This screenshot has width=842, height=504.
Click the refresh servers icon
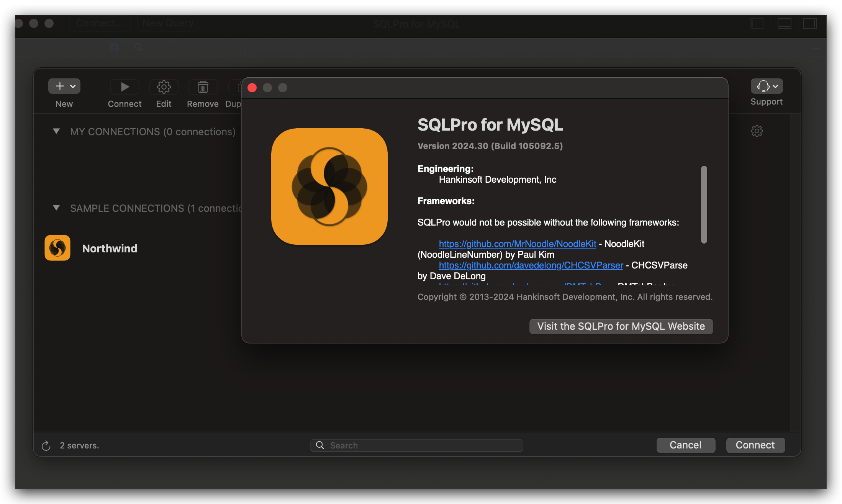[x=46, y=445]
